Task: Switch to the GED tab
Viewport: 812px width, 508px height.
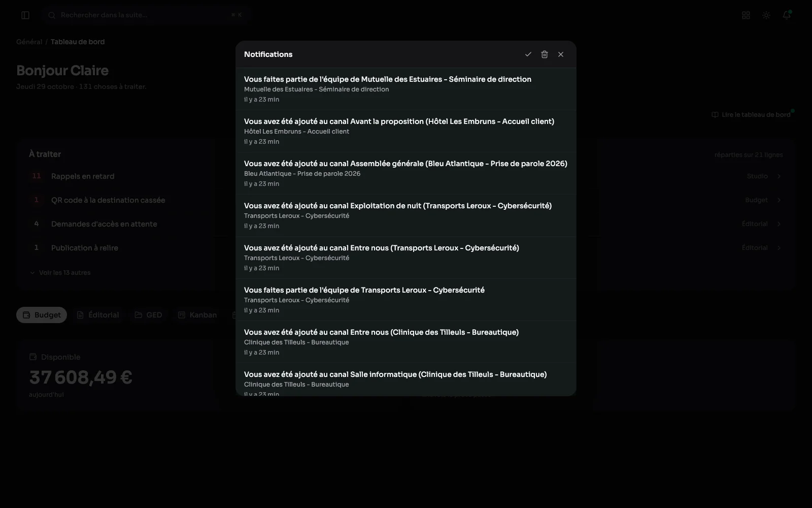Action: [x=149, y=315]
